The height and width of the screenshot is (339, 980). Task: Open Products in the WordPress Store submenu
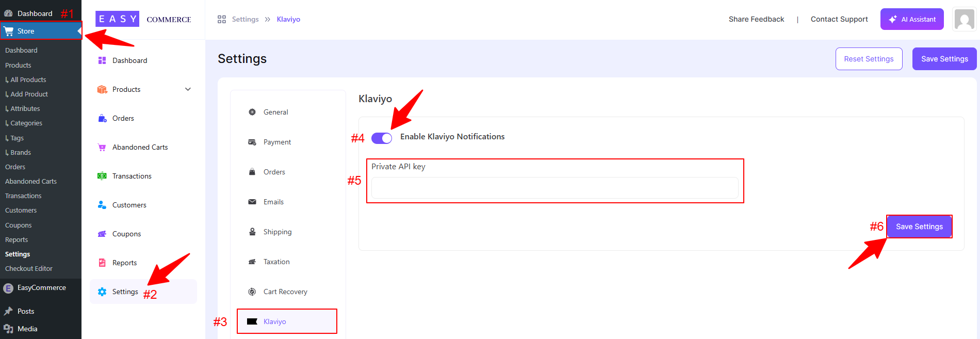click(18, 65)
